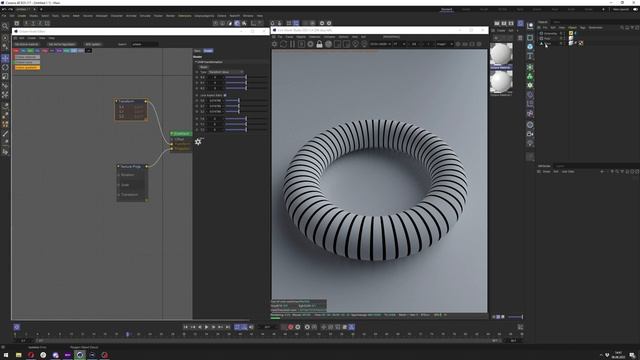Open the Type dropdown in UVW Transformation
The width and height of the screenshot is (640, 360).
[x=226, y=72]
